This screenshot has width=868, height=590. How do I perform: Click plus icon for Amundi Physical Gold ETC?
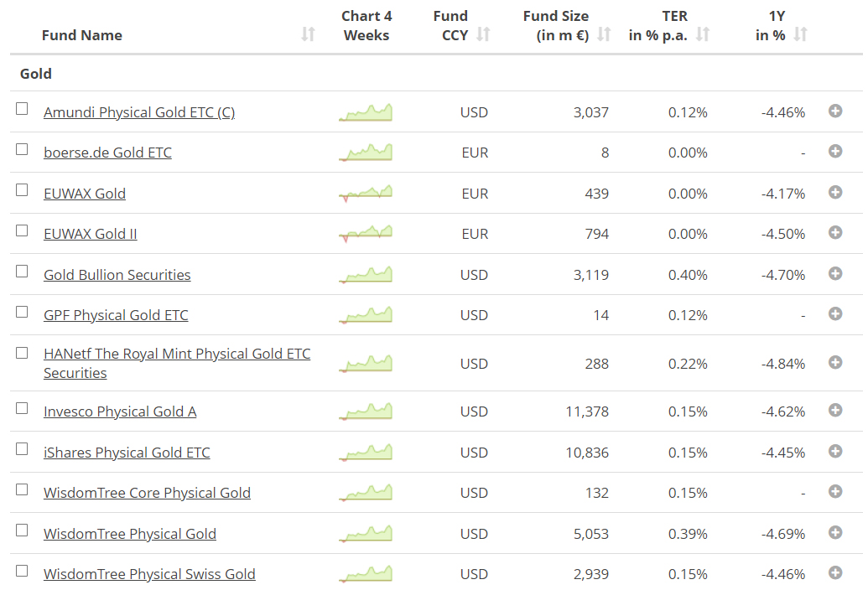834,111
